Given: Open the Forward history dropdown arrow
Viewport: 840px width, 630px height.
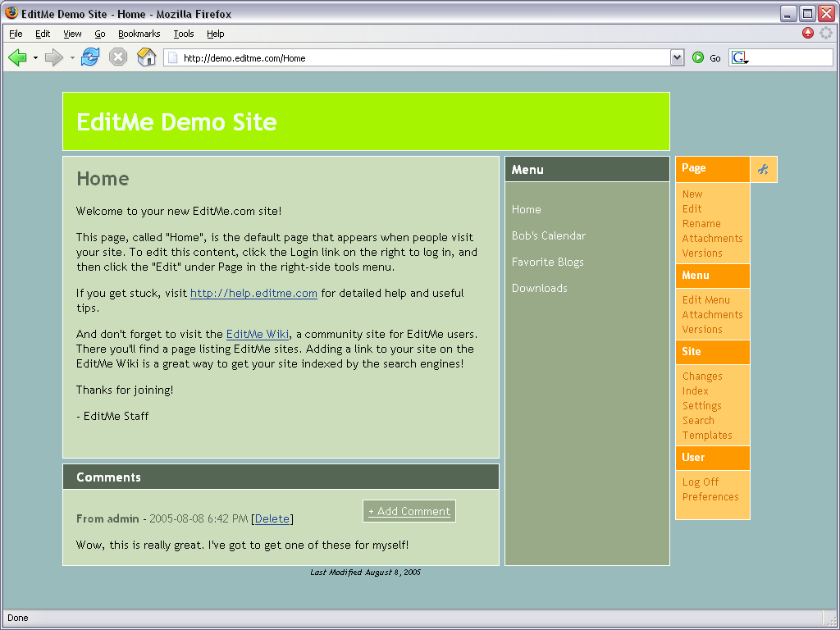Looking at the screenshot, I should click(x=72, y=57).
